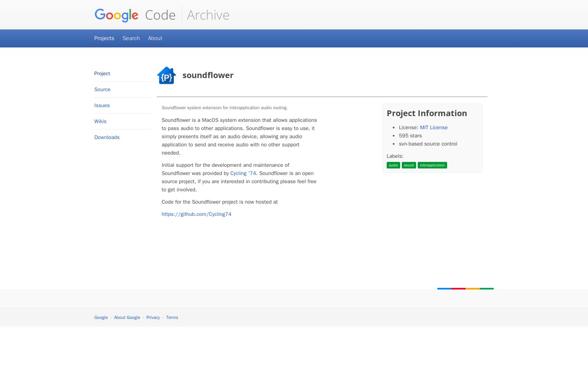Open the Search menu item

click(131, 38)
